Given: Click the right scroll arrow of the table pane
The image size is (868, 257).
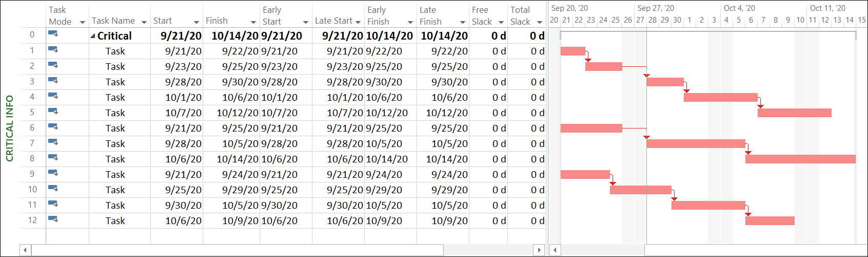Looking at the screenshot, I should (539, 250).
